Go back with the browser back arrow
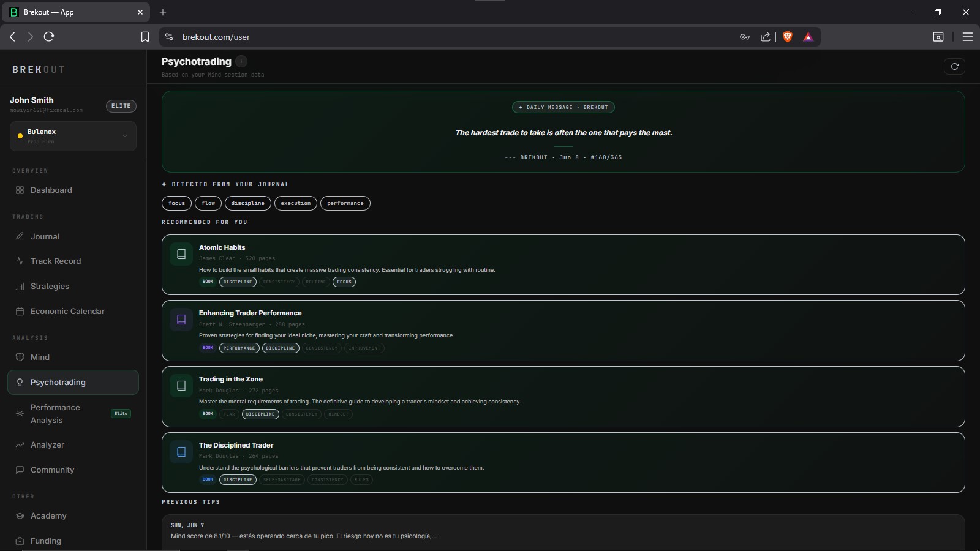This screenshot has width=980, height=551. click(x=12, y=37)
